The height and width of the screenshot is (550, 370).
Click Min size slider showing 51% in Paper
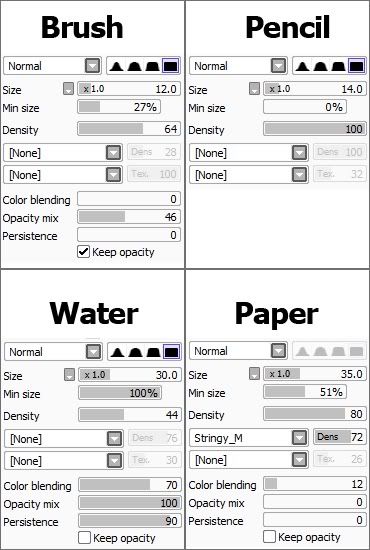tap(305, 392)
